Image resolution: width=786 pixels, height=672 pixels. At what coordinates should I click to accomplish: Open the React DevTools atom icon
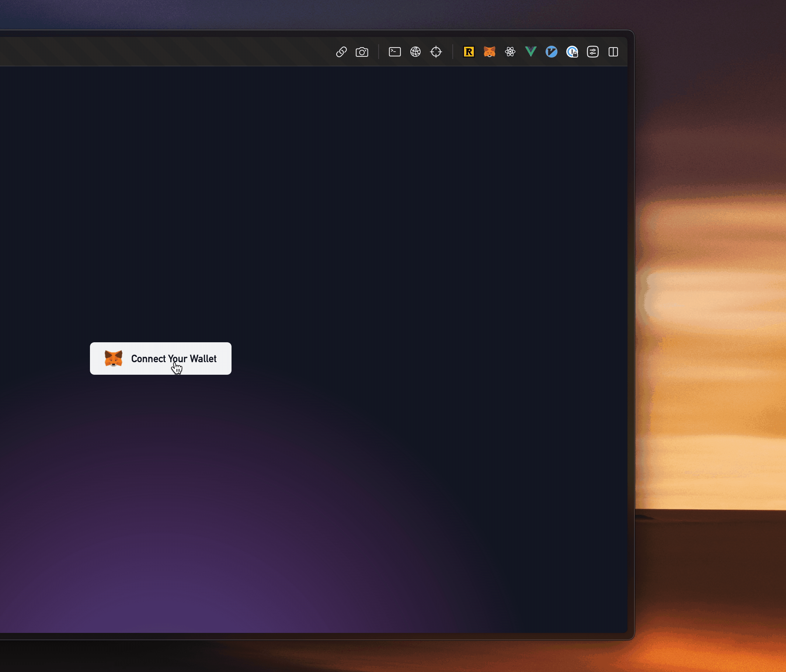click(x=510, y=52)
